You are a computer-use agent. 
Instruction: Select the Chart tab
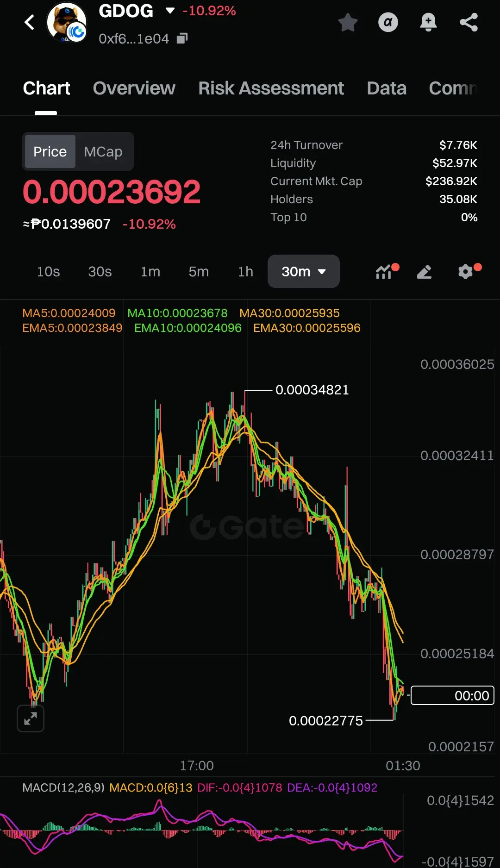pos(46,88)
